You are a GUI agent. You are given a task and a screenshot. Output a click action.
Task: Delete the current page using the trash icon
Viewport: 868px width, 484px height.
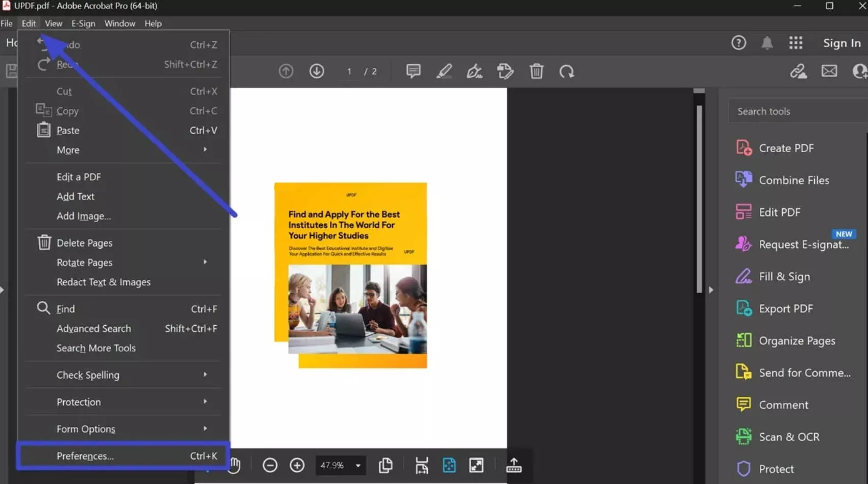pos(536,71)
